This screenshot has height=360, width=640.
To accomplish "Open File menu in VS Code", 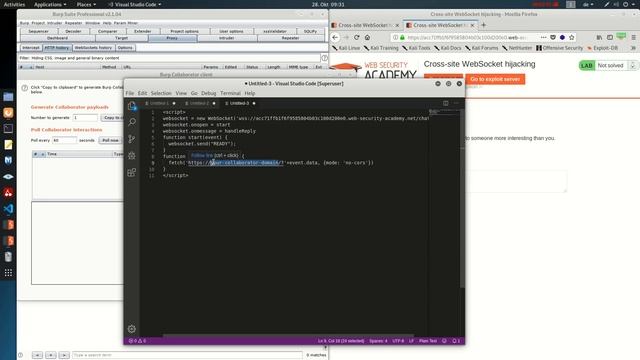I will tap(130, 93).
